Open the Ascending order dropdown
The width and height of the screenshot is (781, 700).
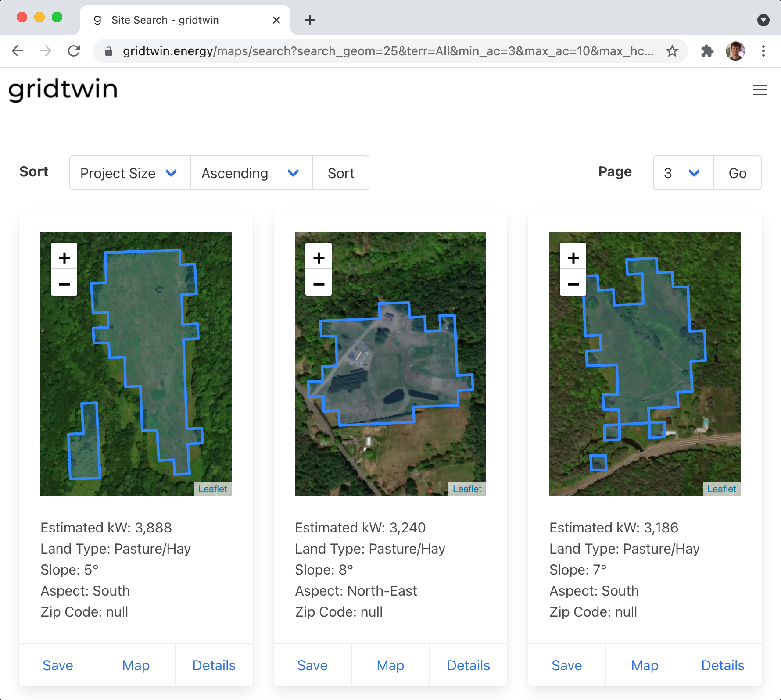(x=251, y=173)
